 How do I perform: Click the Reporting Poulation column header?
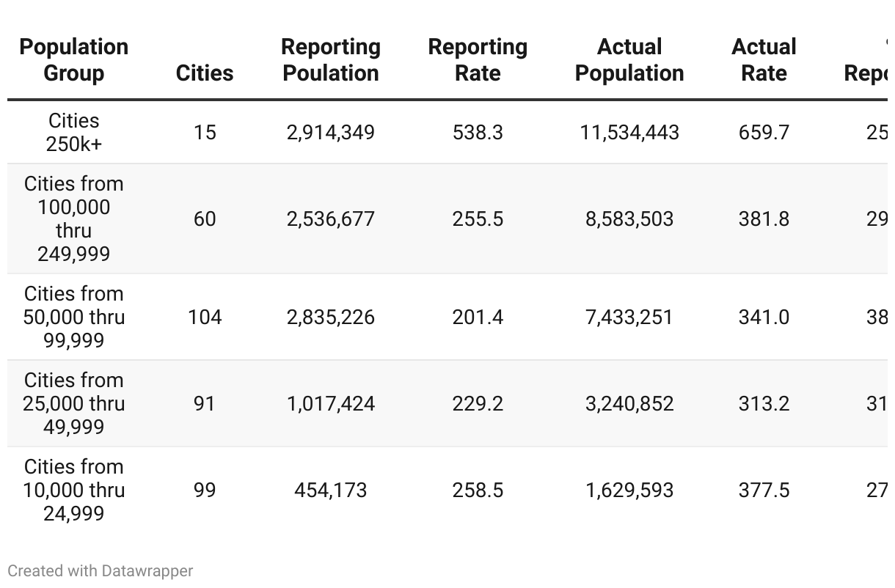point(331,60)
